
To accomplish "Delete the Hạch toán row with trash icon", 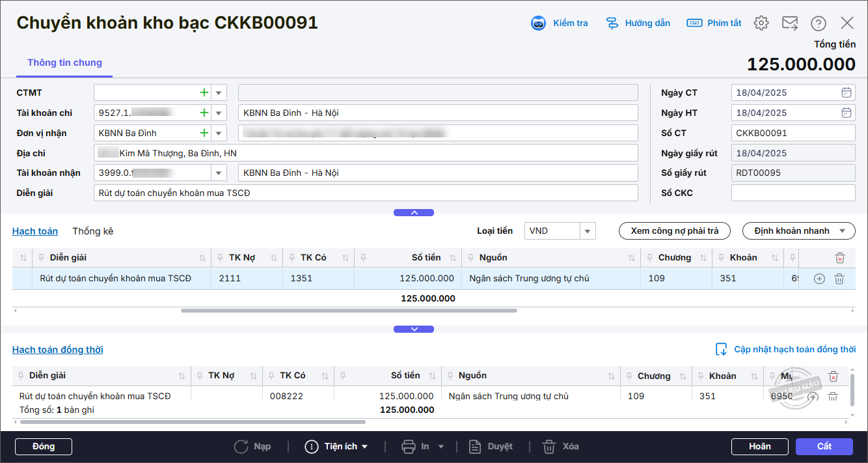I will click(839, 279).
